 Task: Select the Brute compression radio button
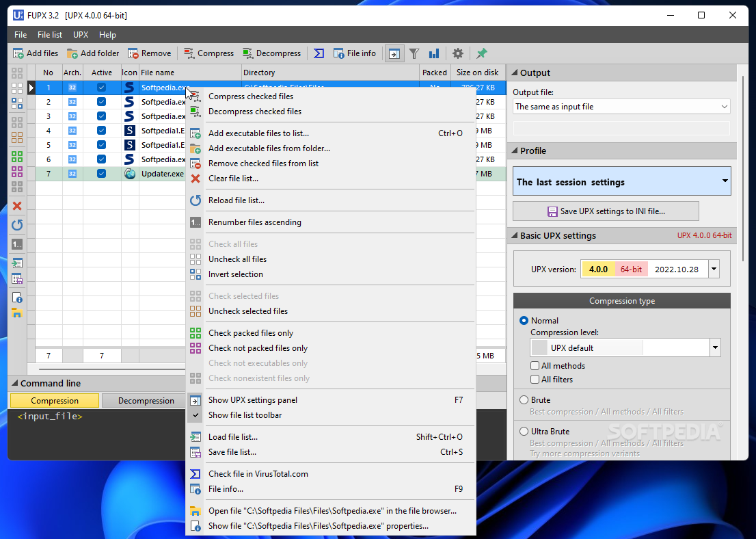click(524, 400)
